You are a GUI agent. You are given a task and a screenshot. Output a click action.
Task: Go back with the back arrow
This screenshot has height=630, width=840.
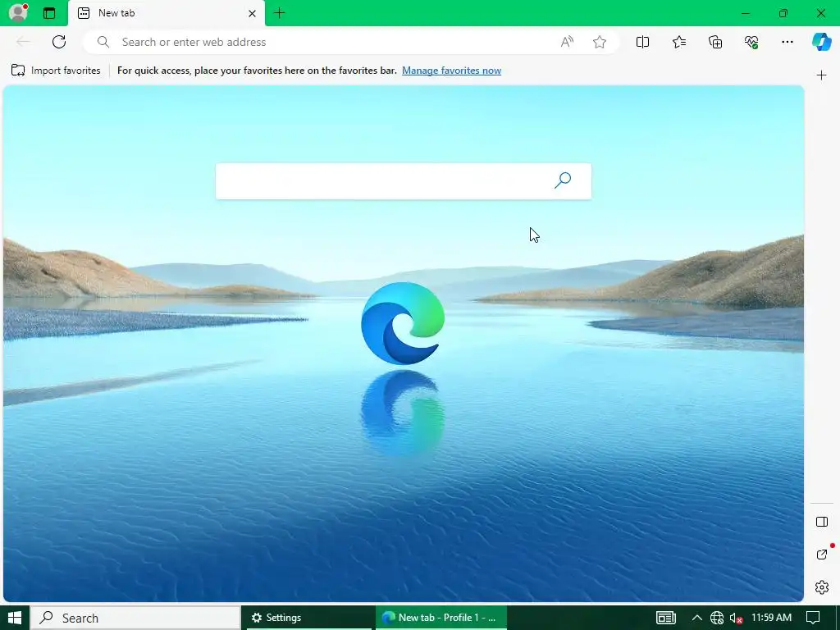coord(23,42)
